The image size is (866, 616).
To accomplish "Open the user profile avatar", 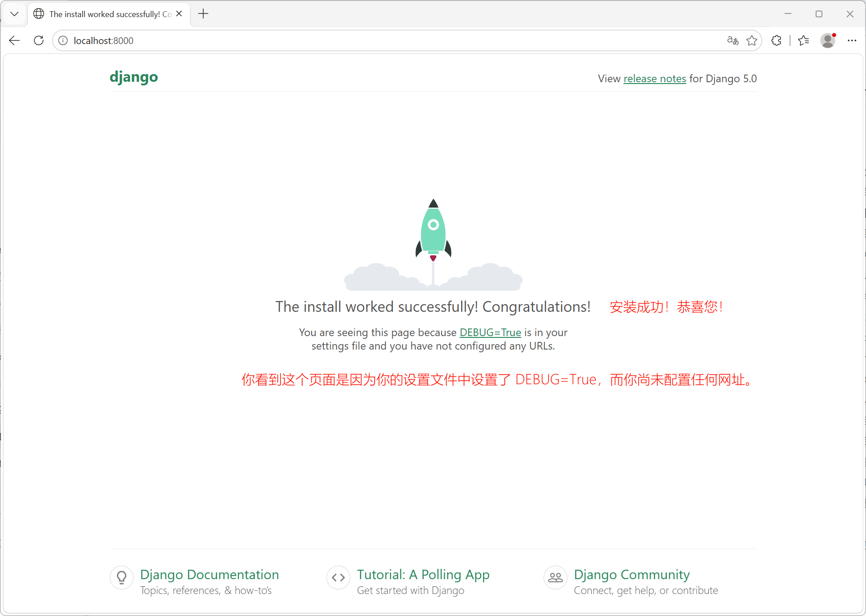I will pos(828,40).
